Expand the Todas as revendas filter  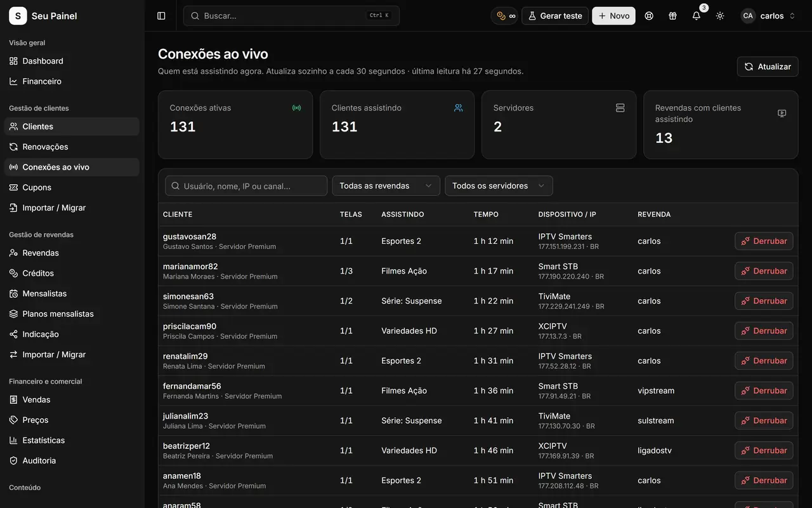coord(386,185)
